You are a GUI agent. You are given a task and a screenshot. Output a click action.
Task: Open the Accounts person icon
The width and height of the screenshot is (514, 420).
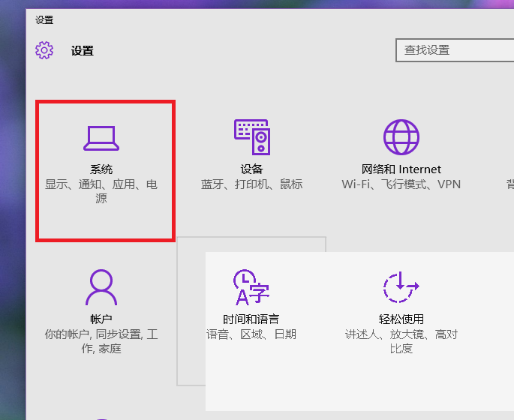(x=101, y=287)
